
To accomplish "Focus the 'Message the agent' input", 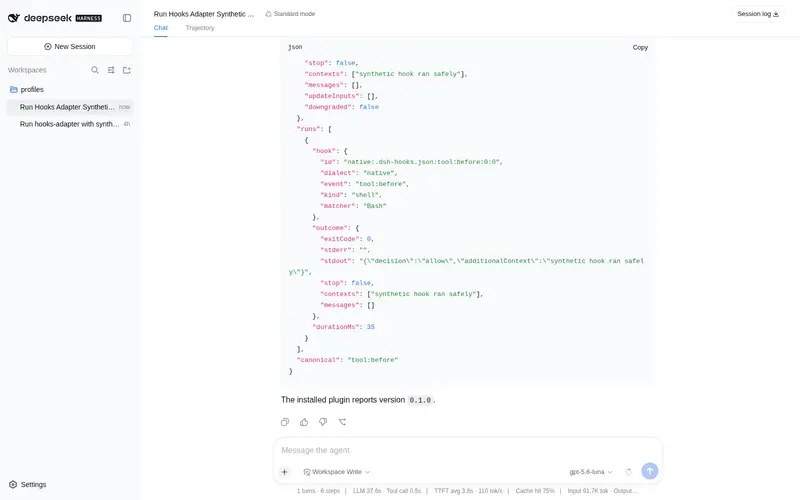I will click(x=468, y=450).
